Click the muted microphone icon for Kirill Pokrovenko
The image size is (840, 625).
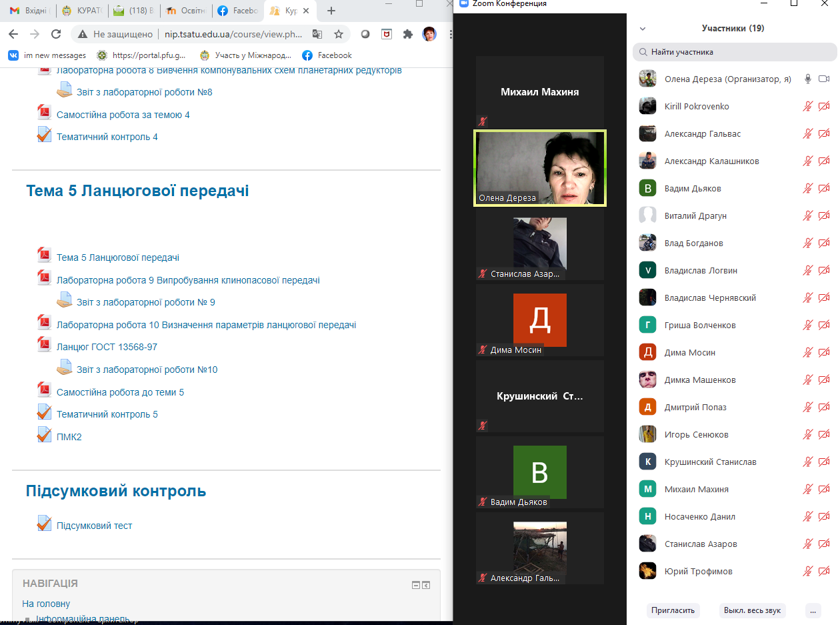[807, 107]
